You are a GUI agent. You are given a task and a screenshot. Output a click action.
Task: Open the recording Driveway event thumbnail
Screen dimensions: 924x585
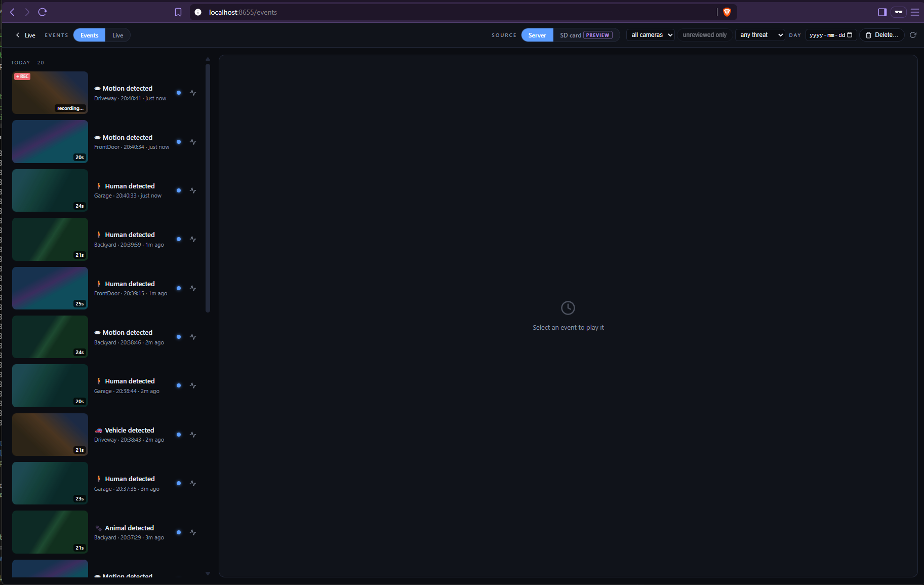[50, 93]
